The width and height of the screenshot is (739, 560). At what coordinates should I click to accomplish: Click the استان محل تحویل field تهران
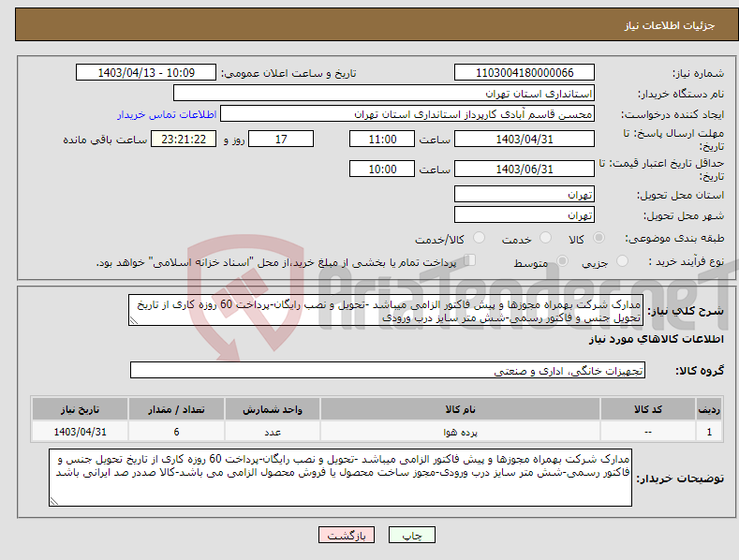click(525, 194)
